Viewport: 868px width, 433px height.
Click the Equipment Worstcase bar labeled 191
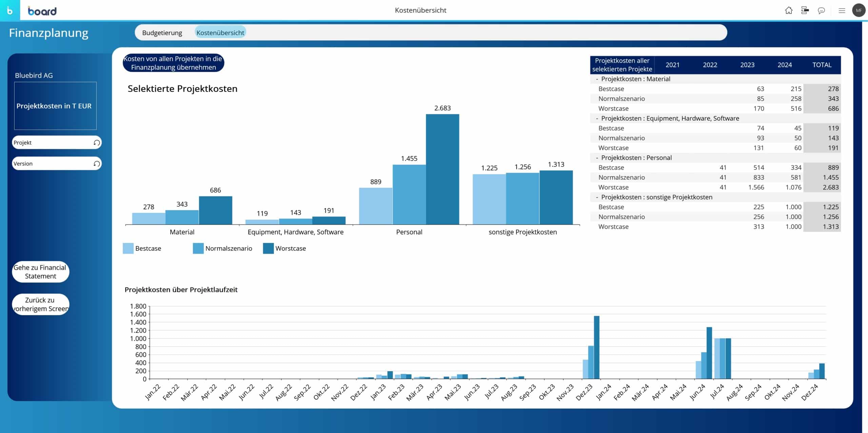[x=329, y=220]
